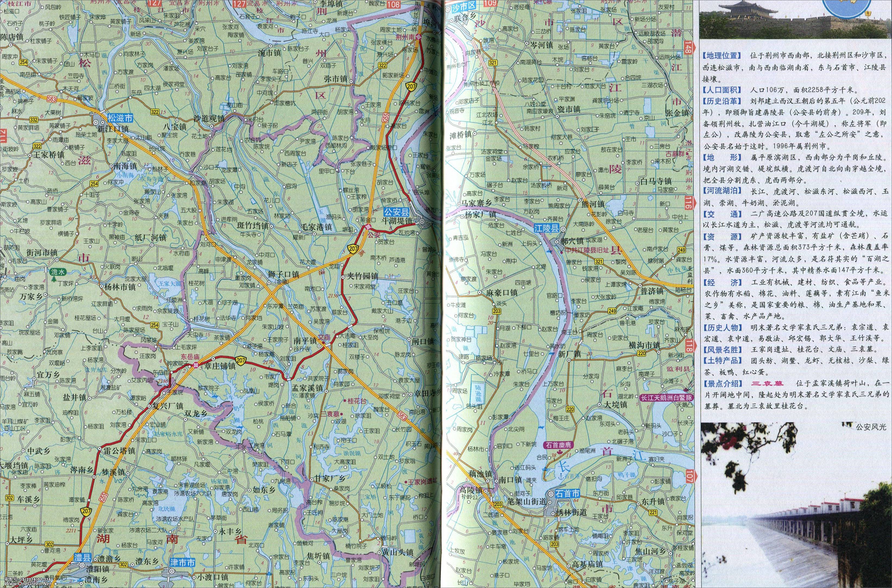This screenshot has width=892, height=588.
Task: Click the pink 长江天鹅洲白鱀豚 label
Action: click(667, 398)
